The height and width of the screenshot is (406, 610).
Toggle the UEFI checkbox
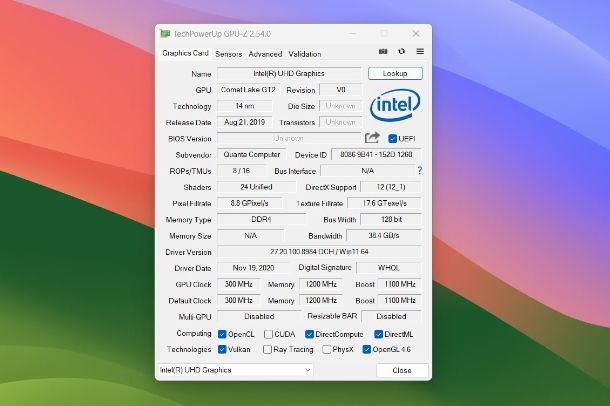click(x=393, y=138)
